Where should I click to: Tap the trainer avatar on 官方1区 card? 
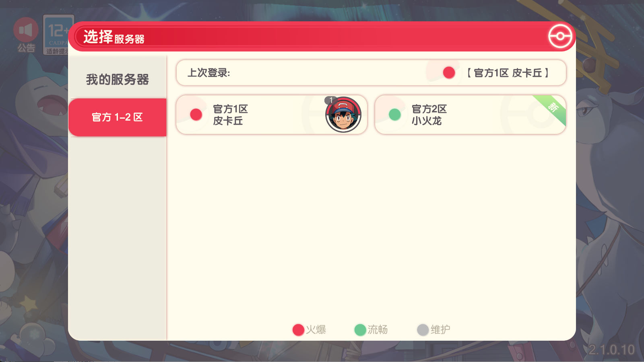point(343,115)
